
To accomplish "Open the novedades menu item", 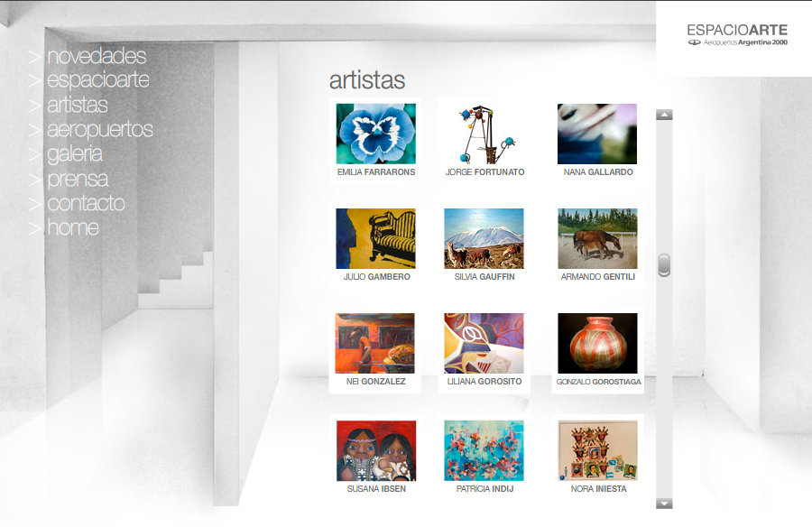I will 97,56.
